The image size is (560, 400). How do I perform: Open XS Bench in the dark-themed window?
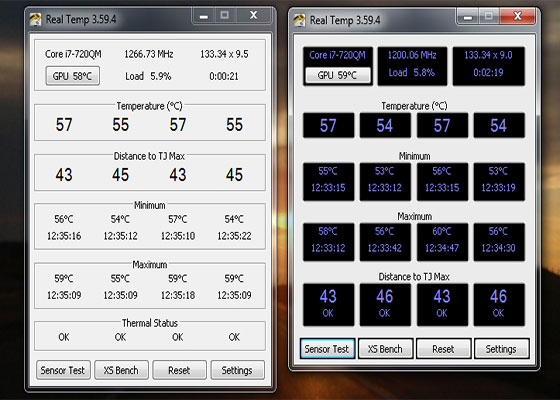click(385, 349)
